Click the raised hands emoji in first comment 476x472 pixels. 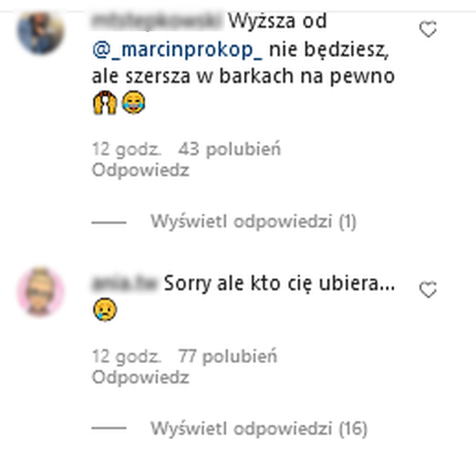(105, 102)
